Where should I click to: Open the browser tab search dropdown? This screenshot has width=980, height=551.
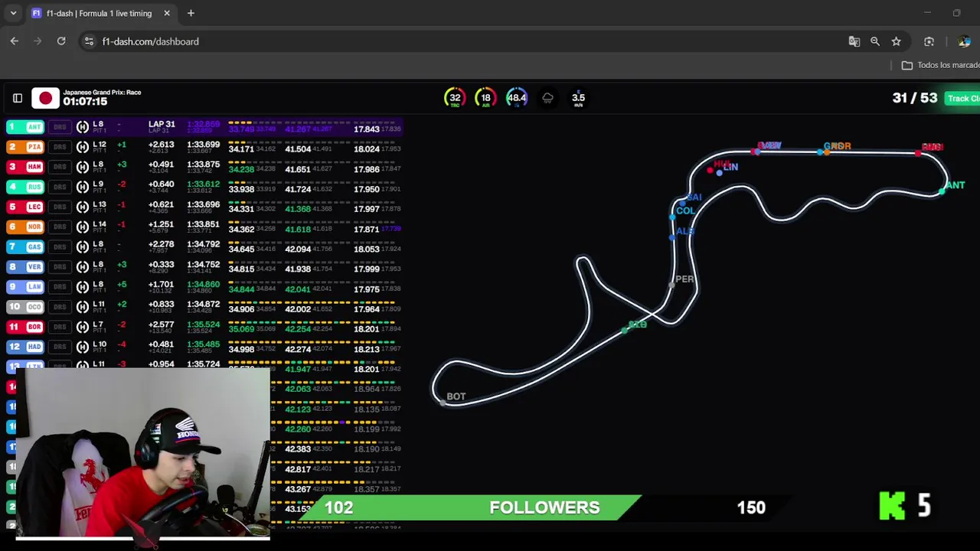[x=13, y=13]
